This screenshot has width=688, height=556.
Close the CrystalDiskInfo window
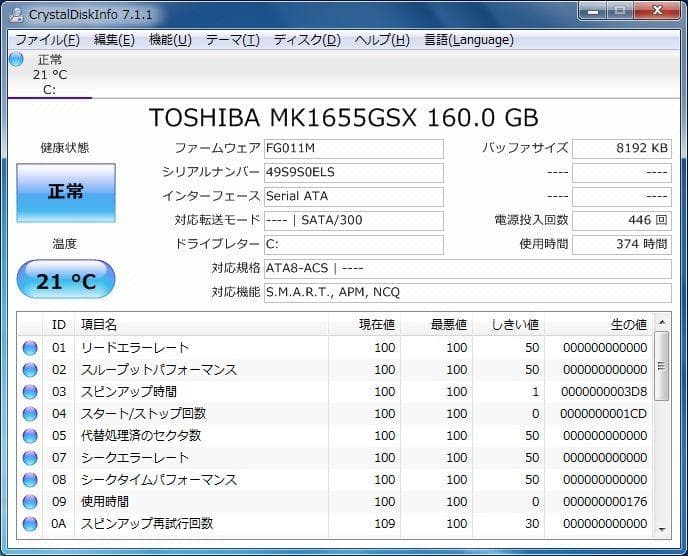point(657,11)
